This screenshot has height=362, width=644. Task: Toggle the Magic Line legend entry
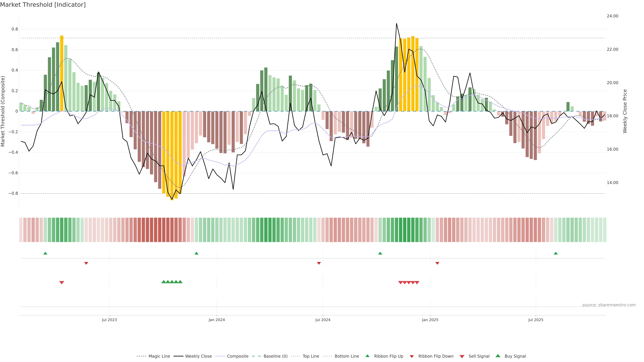point(159,356)
